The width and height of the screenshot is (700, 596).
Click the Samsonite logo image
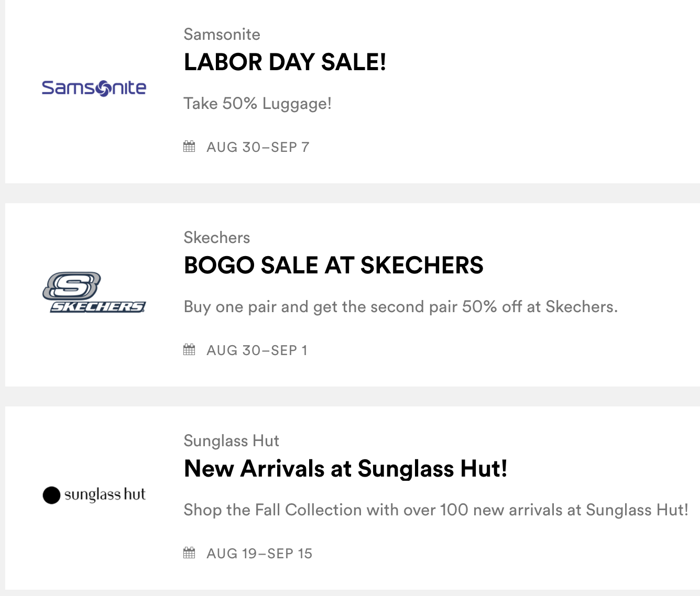tap(94, 88)
